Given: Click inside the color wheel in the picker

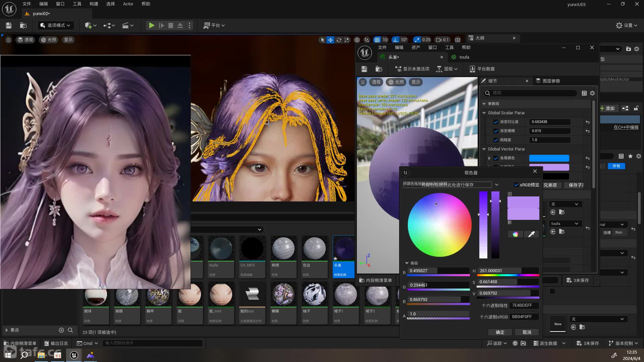Looking at the screenshot, I should 440,225.
